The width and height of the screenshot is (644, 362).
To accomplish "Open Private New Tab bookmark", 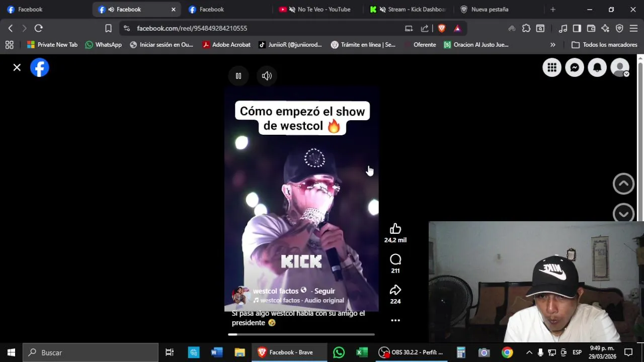I will 52,45.
